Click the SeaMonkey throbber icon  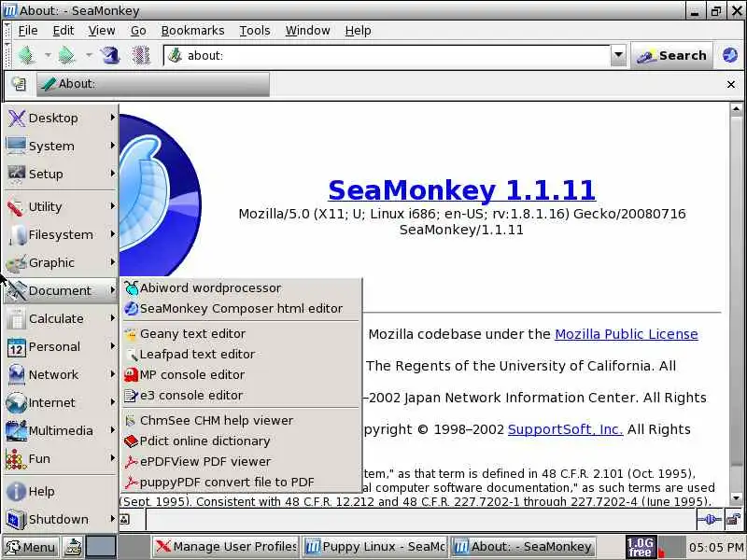tap(730, 55)
